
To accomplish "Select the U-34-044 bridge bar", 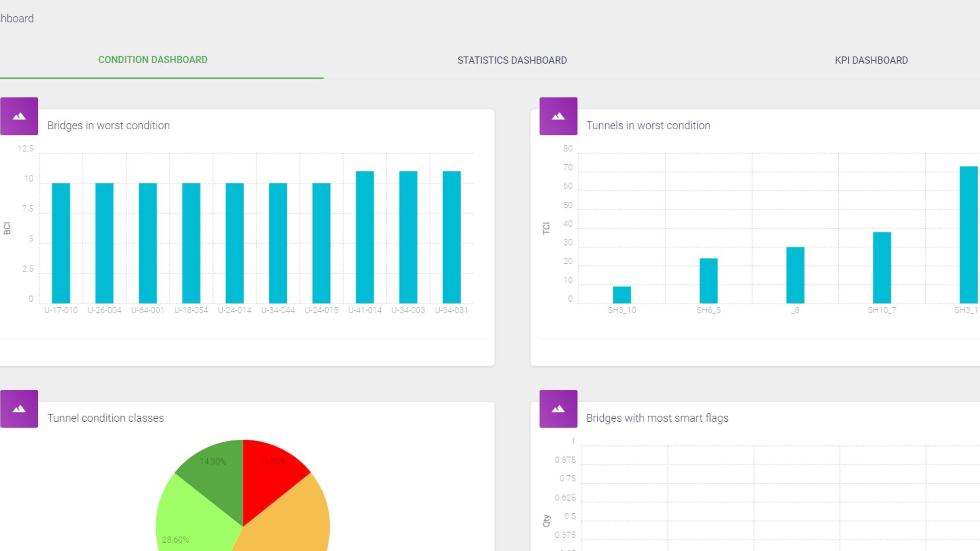I will (278, 243).
